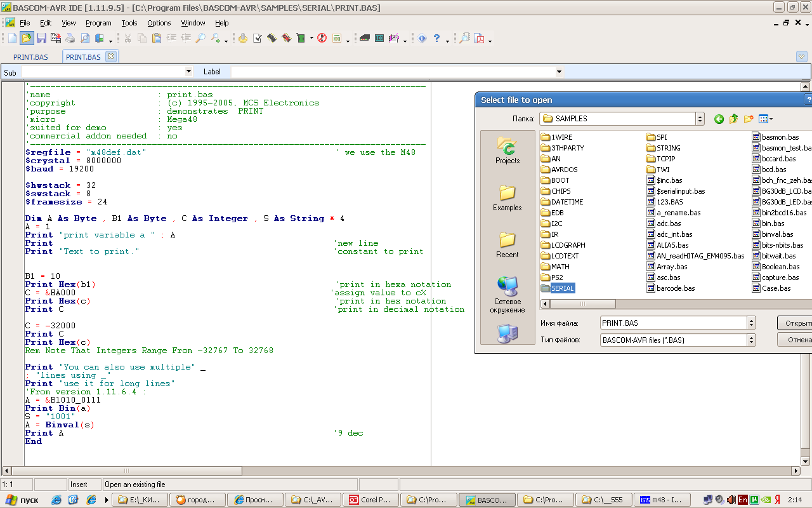Open the view menu button in dialog
The width and height of the screenshot is (812, 508).
(765, 119)
